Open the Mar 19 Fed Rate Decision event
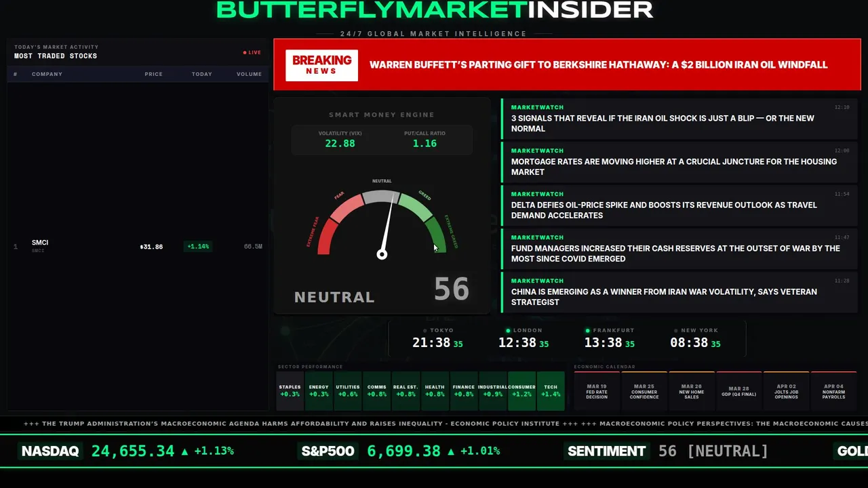Screen dimensions: 868x488 [597, 391]
